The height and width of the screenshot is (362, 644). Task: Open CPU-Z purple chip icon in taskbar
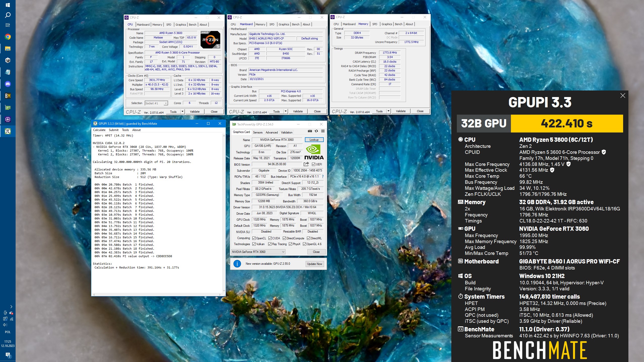pos(8,119)
